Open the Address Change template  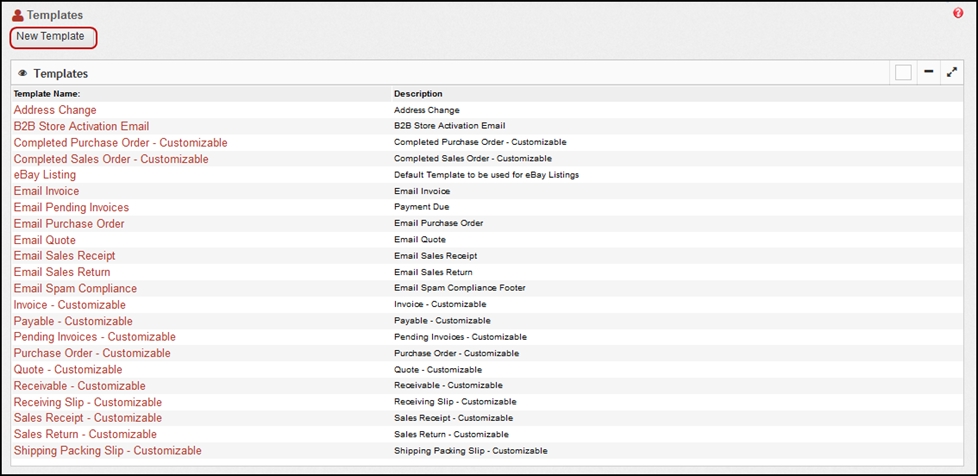55,110
